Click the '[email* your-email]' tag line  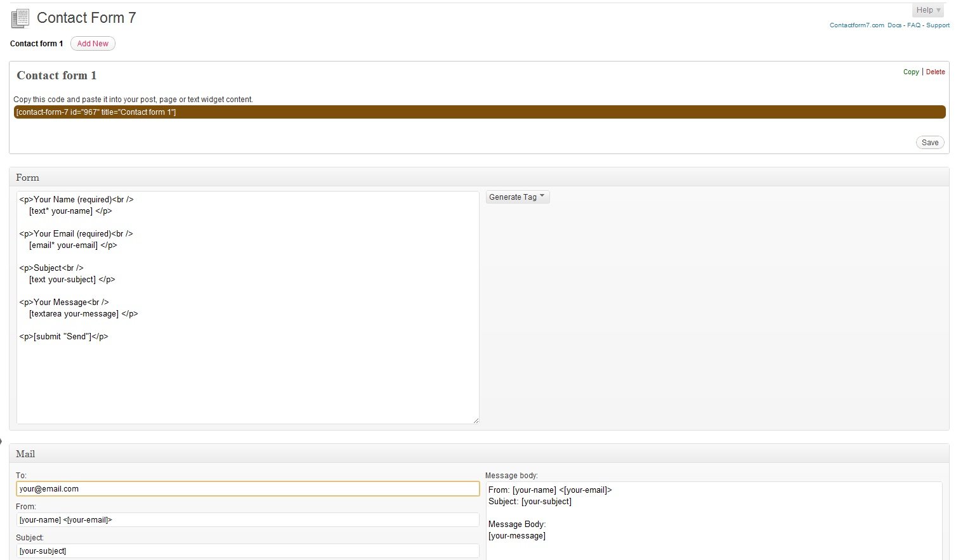point(73,245)
